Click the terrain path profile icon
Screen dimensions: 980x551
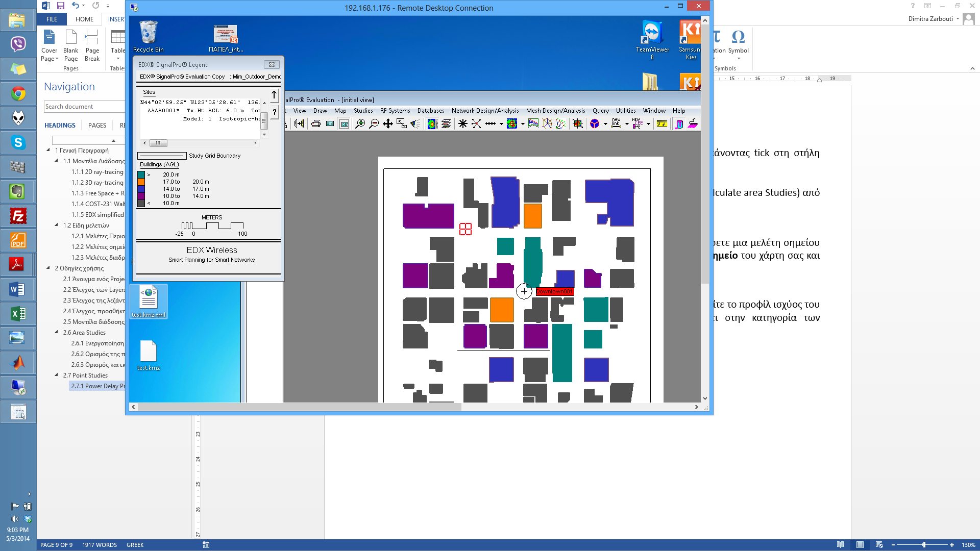(533, 123)
